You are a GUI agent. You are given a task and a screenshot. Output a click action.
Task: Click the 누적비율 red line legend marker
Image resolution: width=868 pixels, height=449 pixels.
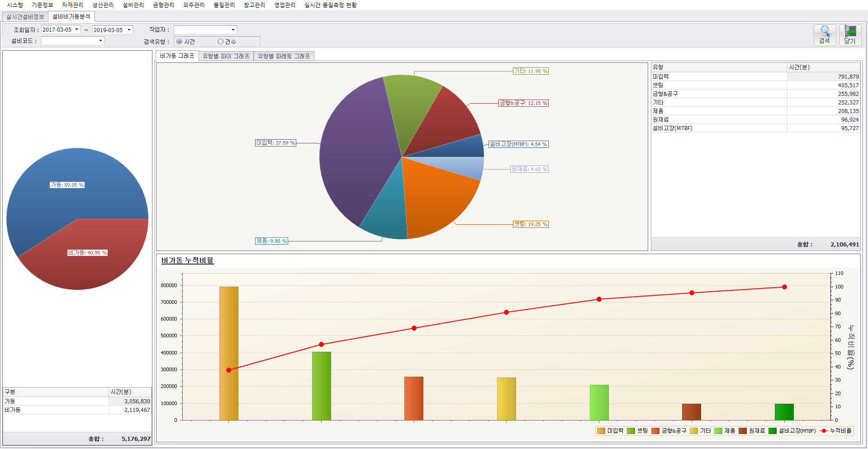click(823, 431)
